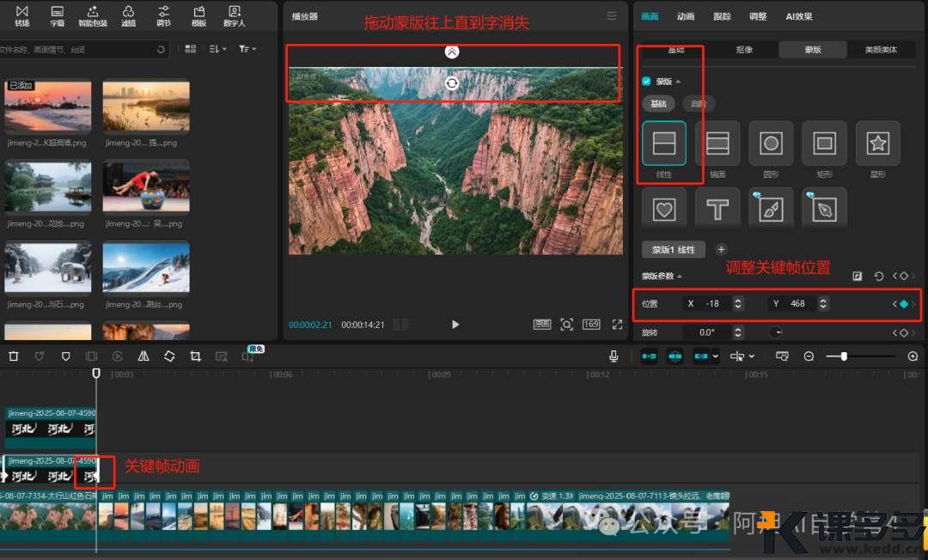
Task: Open the 调节 adjustment panel
Action: click(x=164, y=16)
